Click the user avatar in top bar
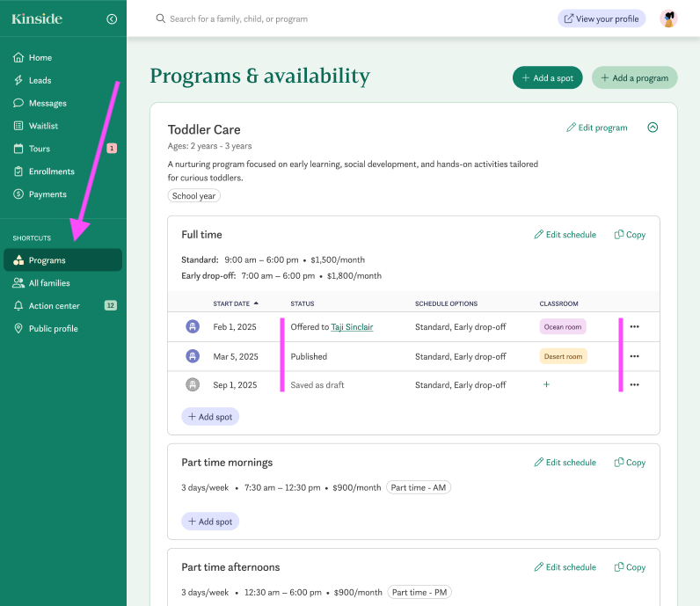Image resolution: width=700 pixels, height=606 pixels. point(668,18)
